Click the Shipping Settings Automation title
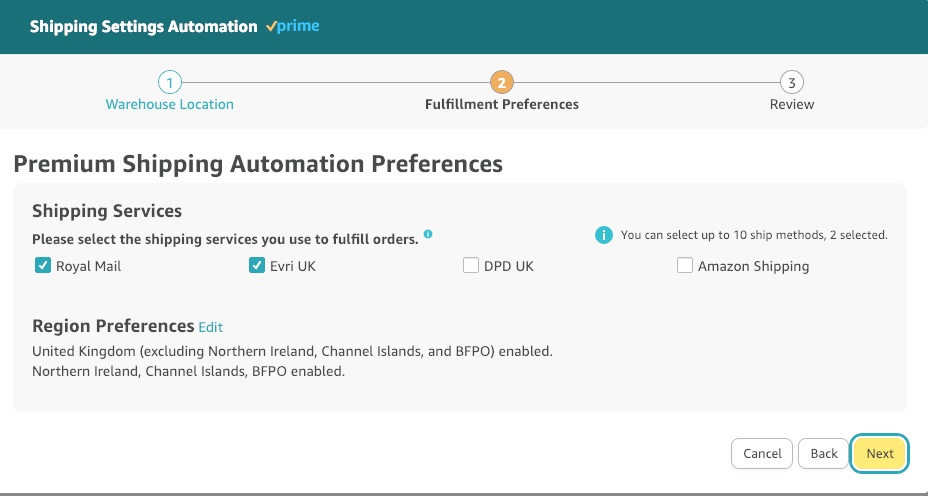This screenshot has height=496, width=928. 143,27
